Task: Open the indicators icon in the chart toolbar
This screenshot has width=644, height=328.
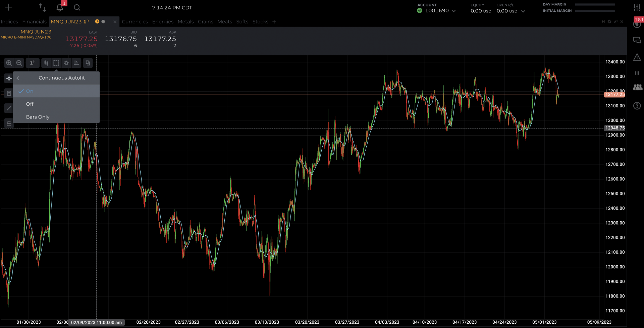Action: pos(76,63)
